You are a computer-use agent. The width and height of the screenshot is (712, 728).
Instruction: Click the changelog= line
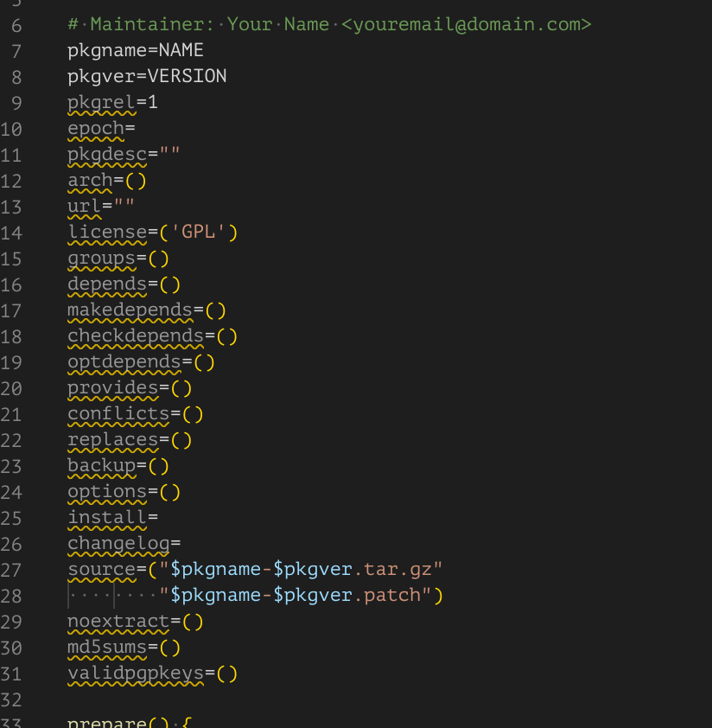[x=124, y=544]
